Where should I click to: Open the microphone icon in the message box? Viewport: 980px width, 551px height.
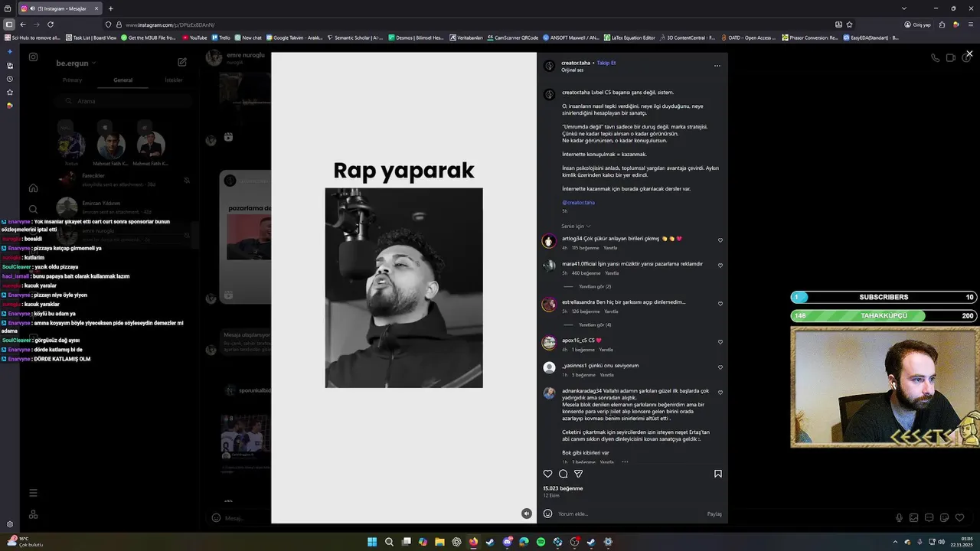pos(899,518)
